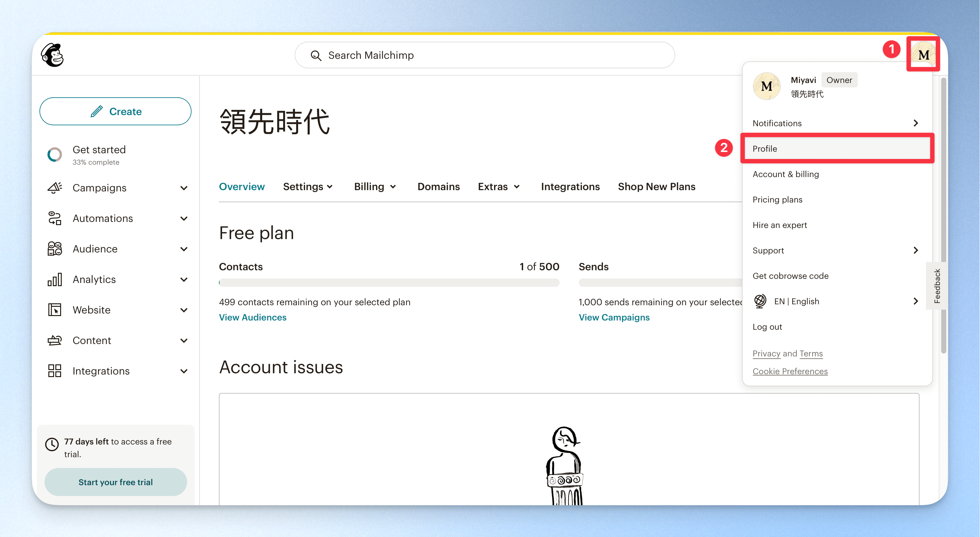Select the Integrations tab in account nav
980x537 pixels.
[x=570, y=187]
